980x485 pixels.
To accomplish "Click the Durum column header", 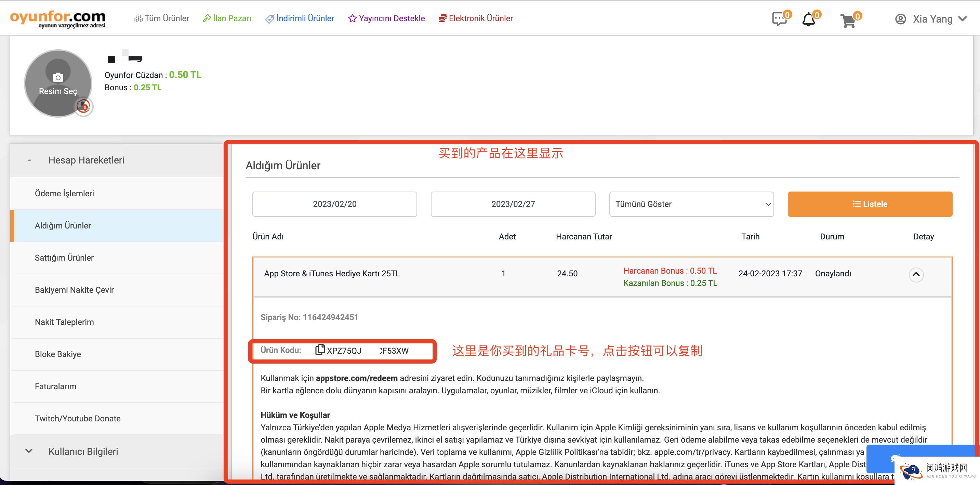I will click(x=832, y=237).
